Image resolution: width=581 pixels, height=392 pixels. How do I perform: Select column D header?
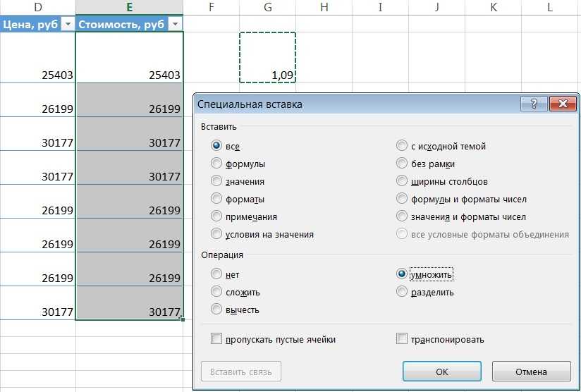[x=38, y=8]
